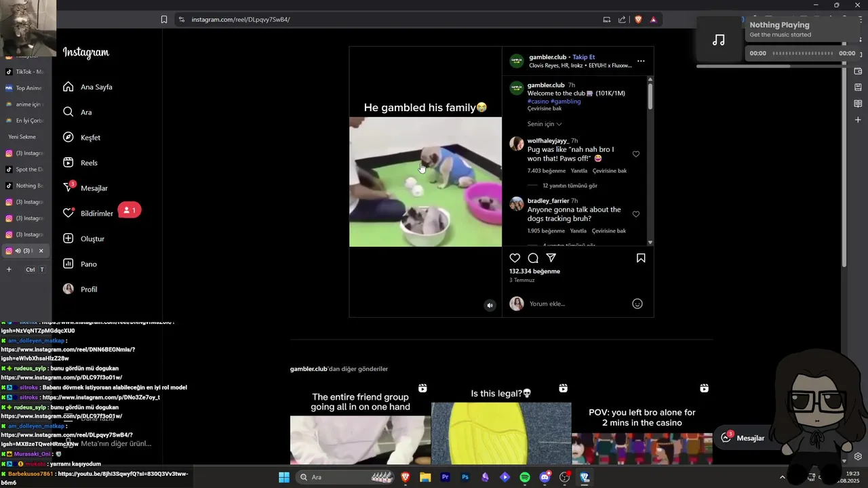Open comment bubble icon under reel
The height and width of the screenshot is (488, 868).
pyautogui.click(x=533, y=258)
